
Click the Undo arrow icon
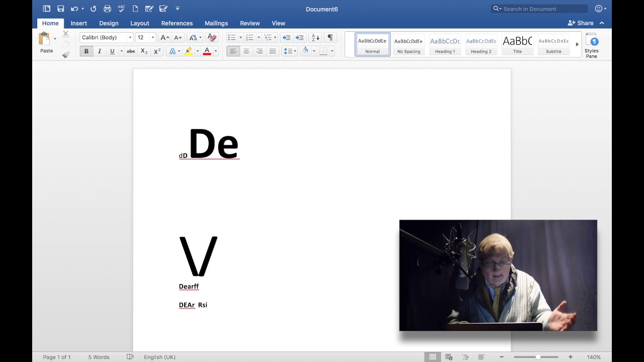pyautogui.click(x=74, y=9)
